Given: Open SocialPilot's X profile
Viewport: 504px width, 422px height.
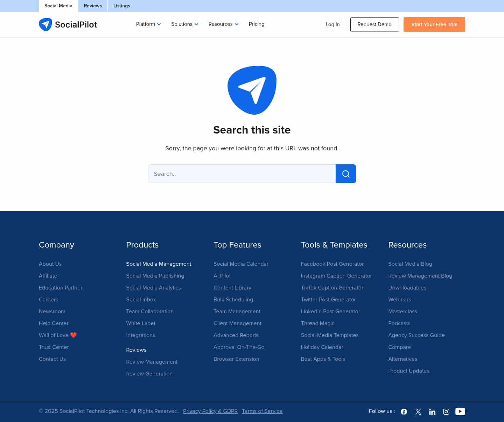Looking at the screenshot, I should pyautogui.click(x=418, y=412).
